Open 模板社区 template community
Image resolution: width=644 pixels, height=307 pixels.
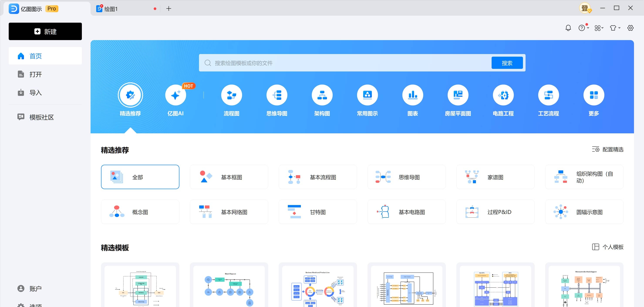[x=45, y=117]
